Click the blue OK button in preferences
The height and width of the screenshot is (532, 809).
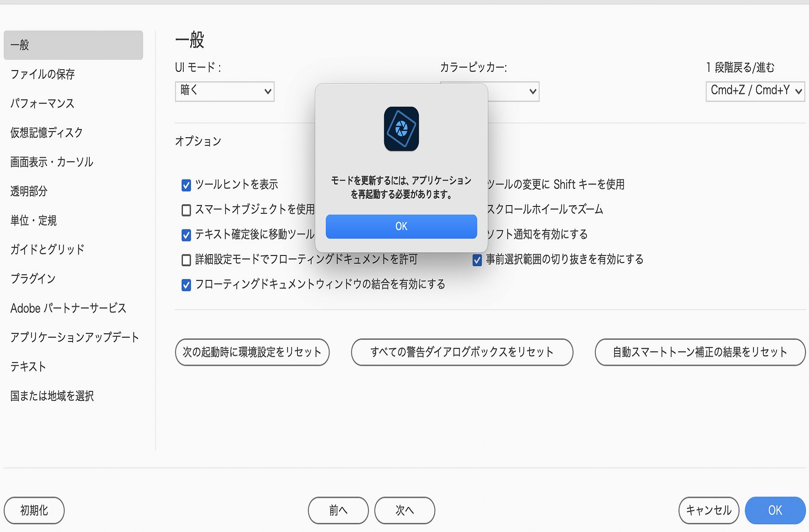[775, 510]
